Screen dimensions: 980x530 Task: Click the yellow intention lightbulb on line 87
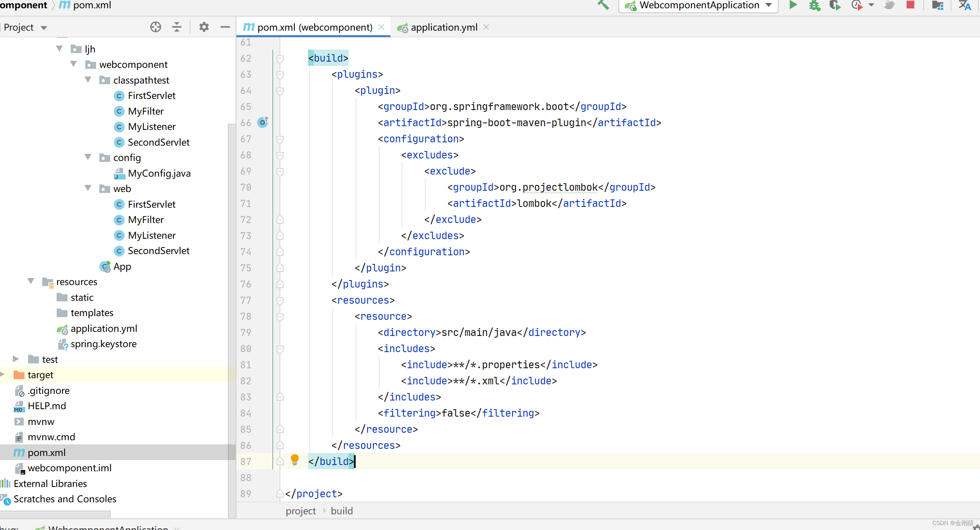click(x=294, y=460)
